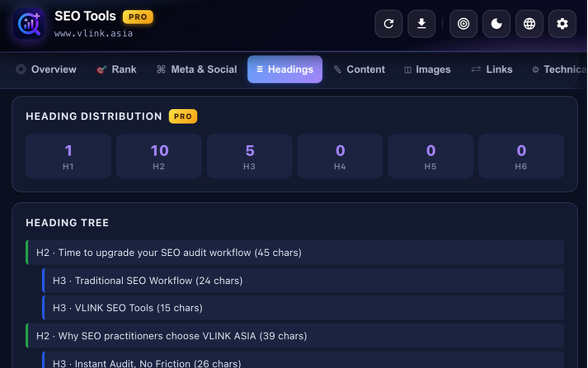Click the refresh analysis icon button
The image size is (588, 368).
pos(389,24)
